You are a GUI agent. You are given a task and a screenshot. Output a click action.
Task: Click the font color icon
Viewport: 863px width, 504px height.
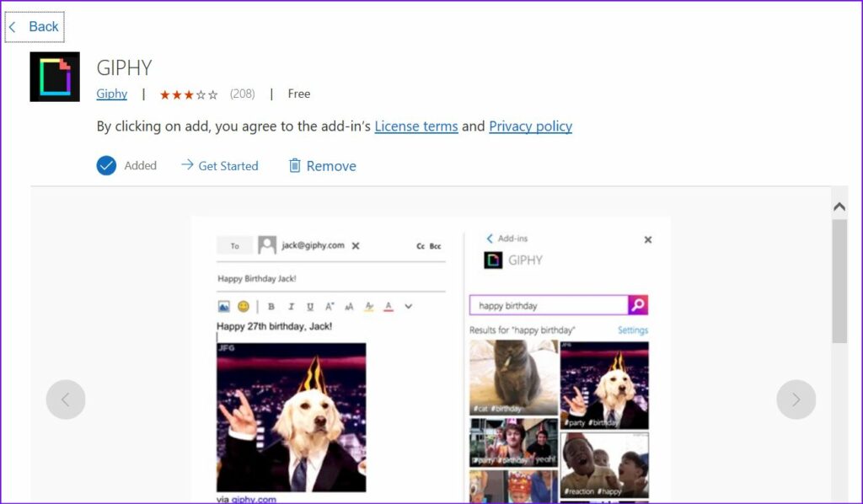389,306
